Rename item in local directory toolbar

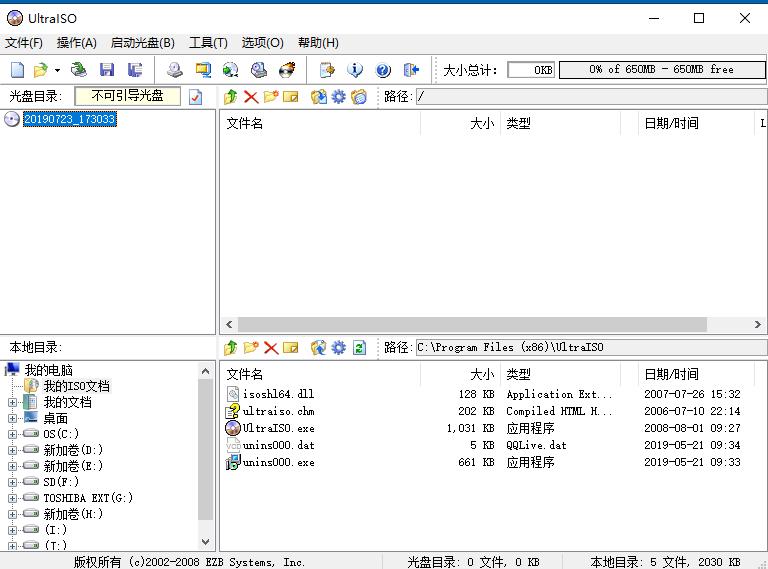(x=290, y=348)
